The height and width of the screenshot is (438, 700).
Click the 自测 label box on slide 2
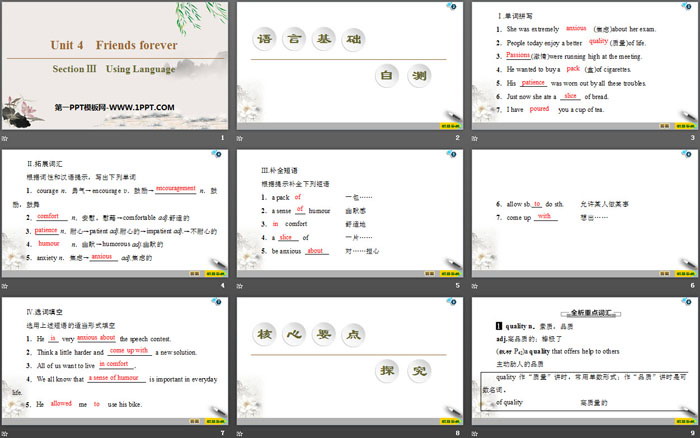click(396, 76)
